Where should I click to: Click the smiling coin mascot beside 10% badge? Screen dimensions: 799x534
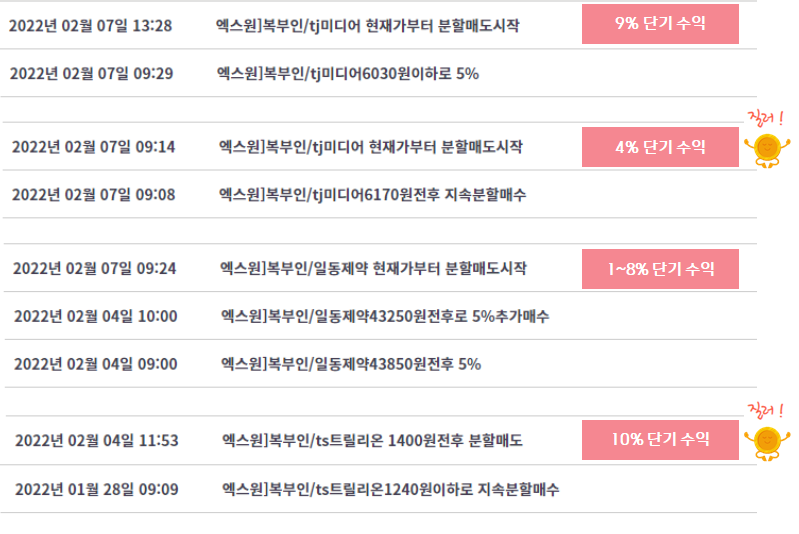tap(767, 443)
